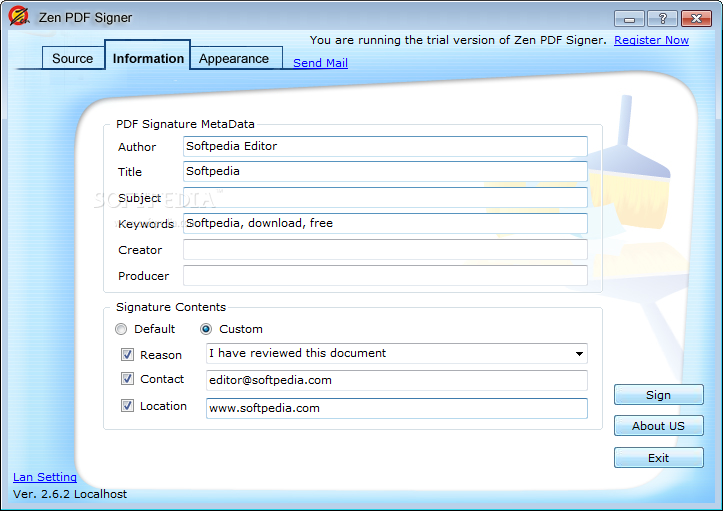
Task: Click into the Author field
Action: [x=385, y=146]
